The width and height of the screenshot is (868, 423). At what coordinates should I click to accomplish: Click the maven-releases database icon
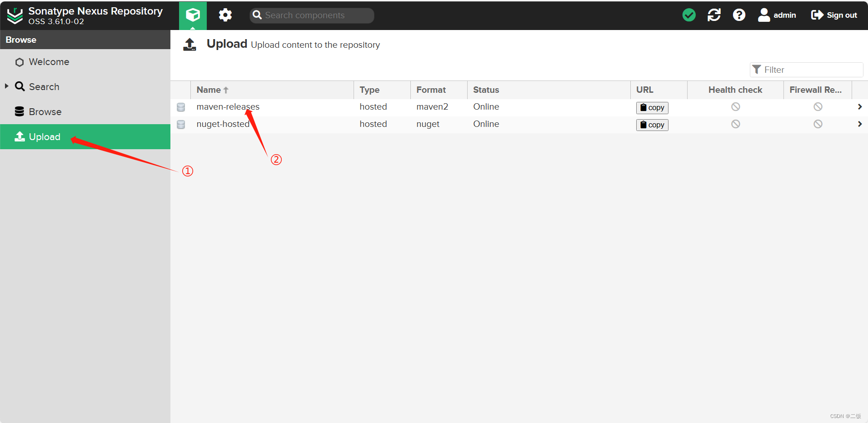click(x=181, y=107)
